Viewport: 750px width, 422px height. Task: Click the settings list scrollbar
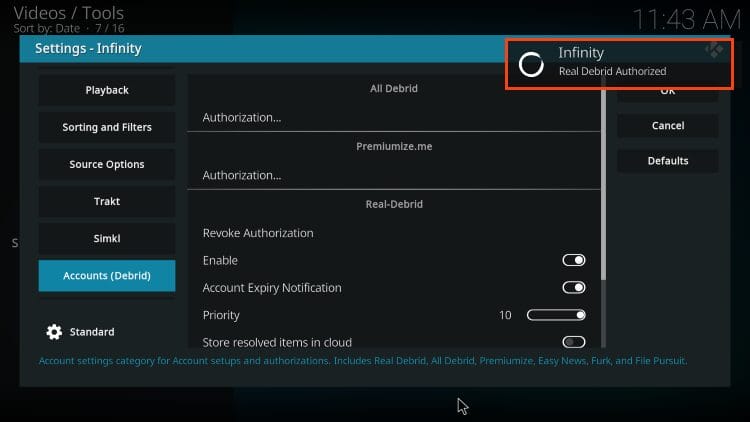[603, 184]
